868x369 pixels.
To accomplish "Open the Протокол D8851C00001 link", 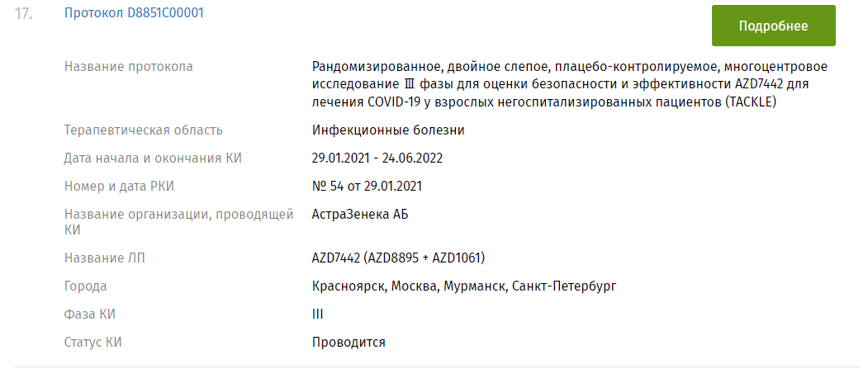I will [x=134, y=13].
